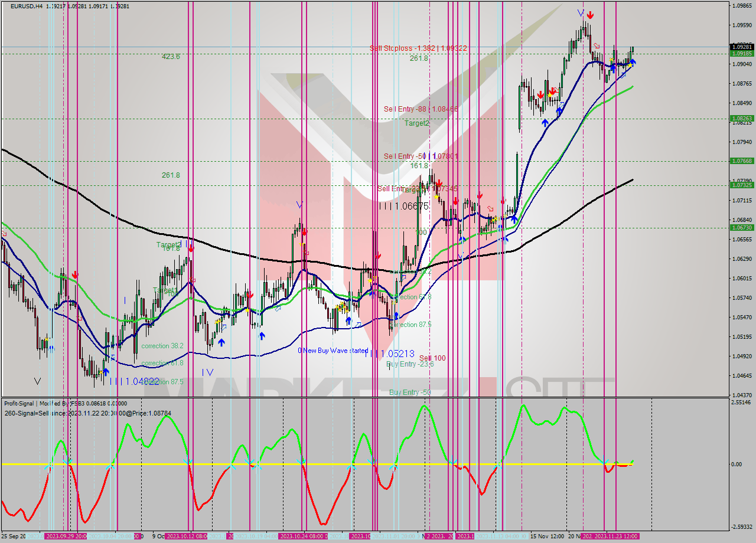Select the blue V wave marker at chart high
Viewport: 756px width, 543px height.
click(x=581, y=12)
